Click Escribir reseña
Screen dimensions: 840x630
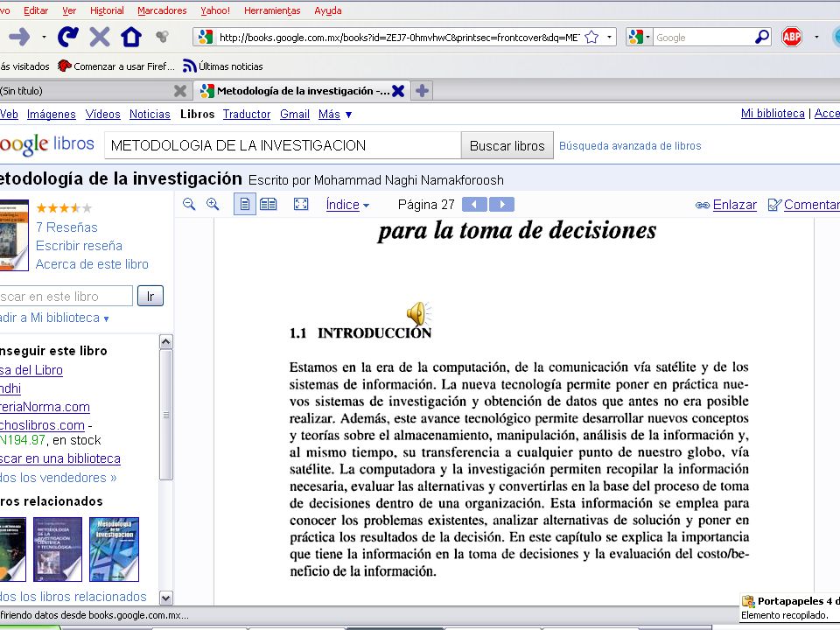click(79, 246)
